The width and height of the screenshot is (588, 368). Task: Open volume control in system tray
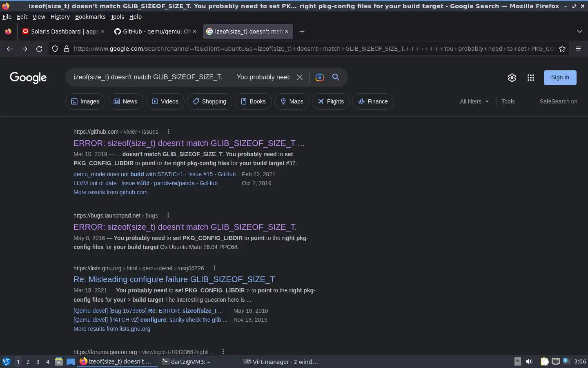(529, 361)
